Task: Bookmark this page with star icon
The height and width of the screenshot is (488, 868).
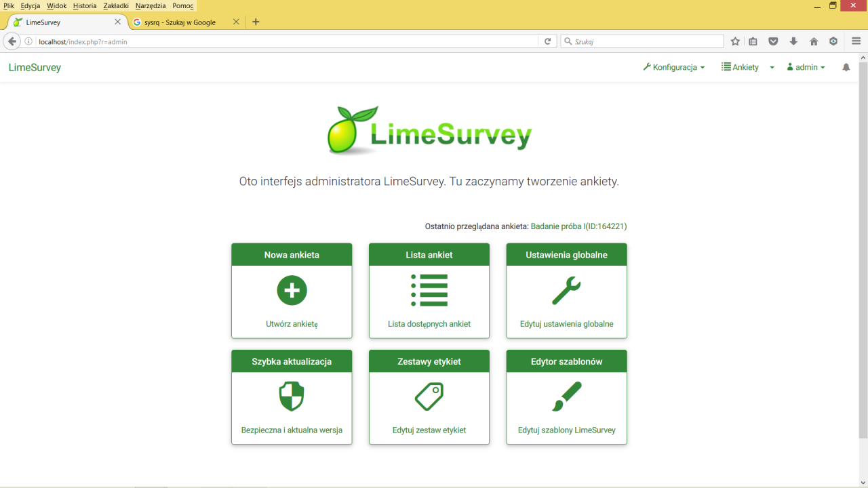Action: 735,41
